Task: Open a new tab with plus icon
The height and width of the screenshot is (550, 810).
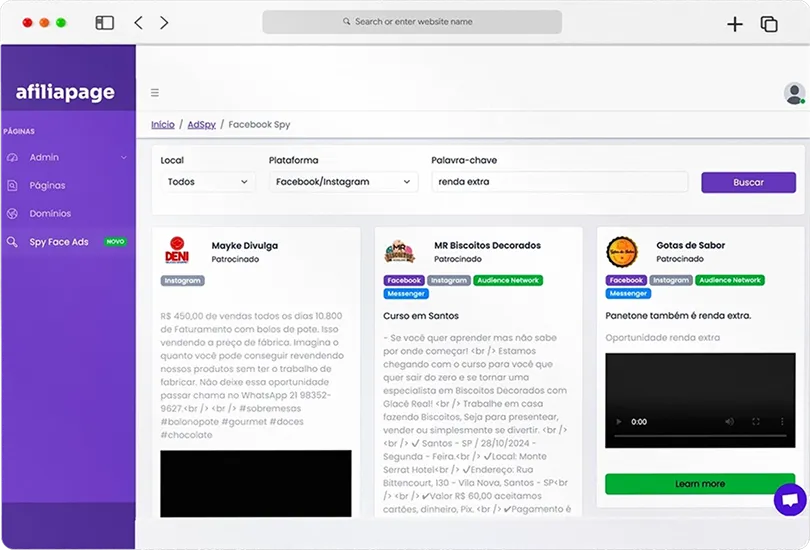Action: [734, 24]
